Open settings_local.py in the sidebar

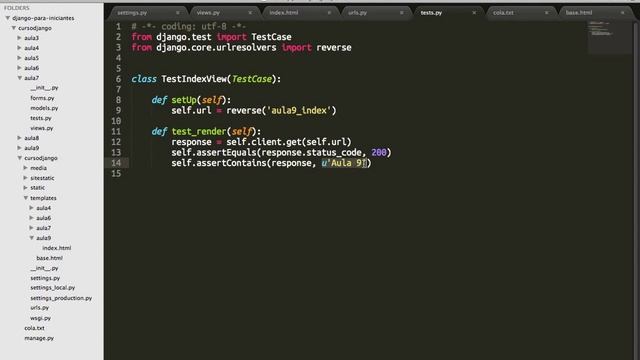click(x=53, y=288)
